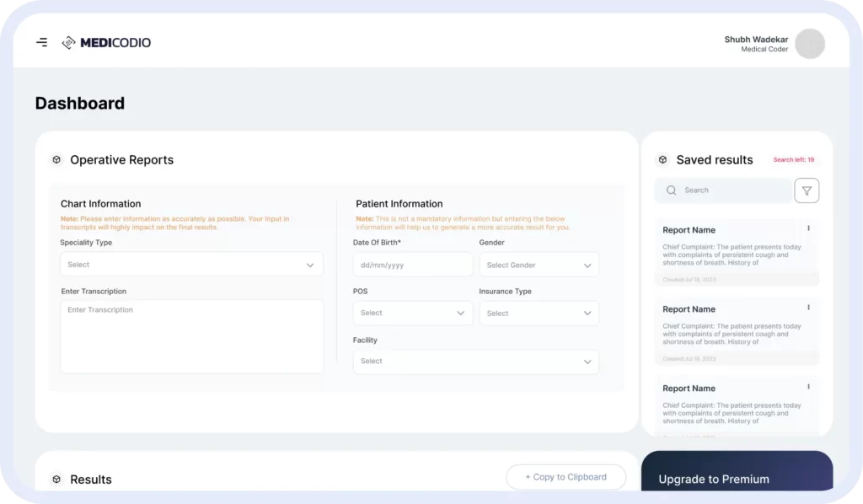Open options menu of first report card
Image resolution: width=863 pixels, height=504 pixels.
[x=808, y=228]
